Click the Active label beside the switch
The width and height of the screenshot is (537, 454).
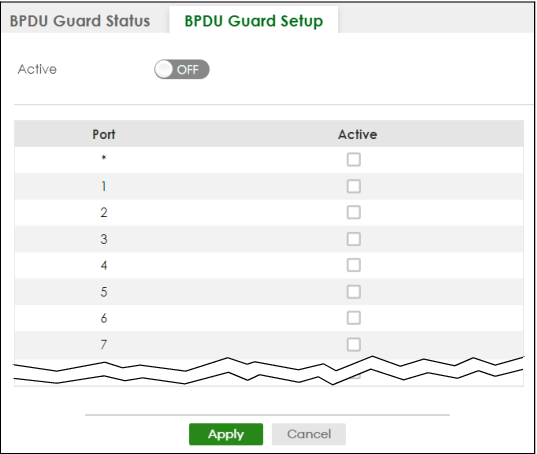(37, 69)
